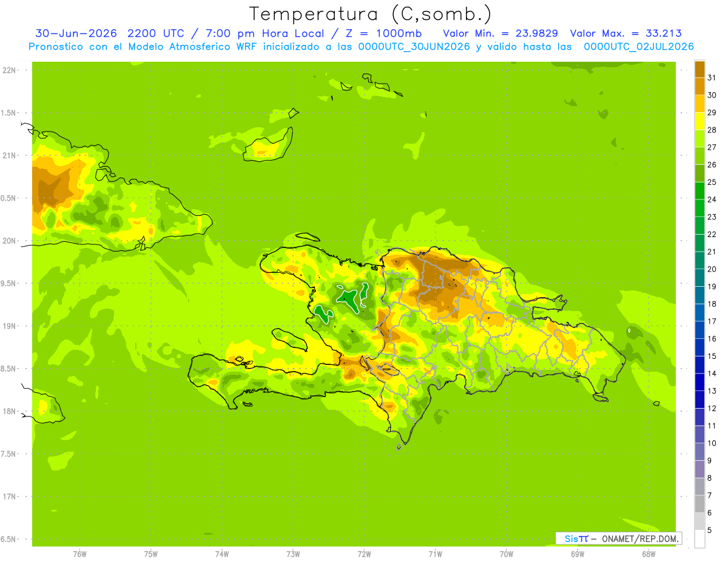The height and width of the screenshot is (562, 728).
Task: Click the colorbar label '15'
Action: (x=712, y=356)
